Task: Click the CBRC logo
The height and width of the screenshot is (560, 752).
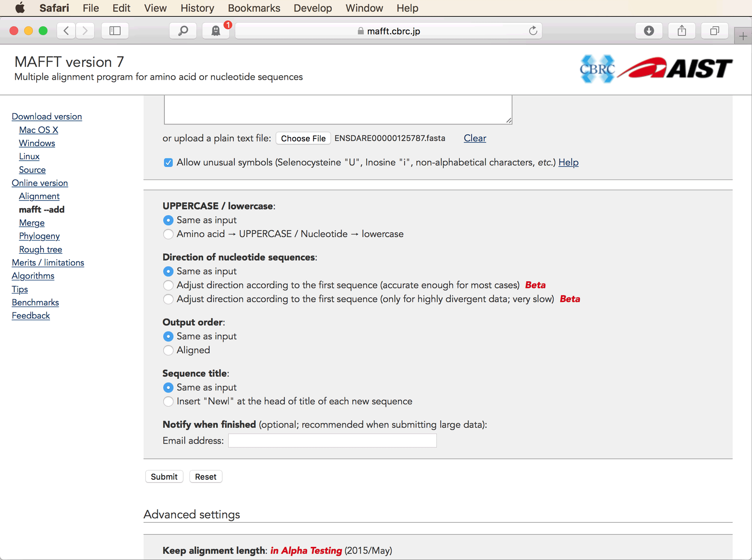Action: tap(597, 69)
